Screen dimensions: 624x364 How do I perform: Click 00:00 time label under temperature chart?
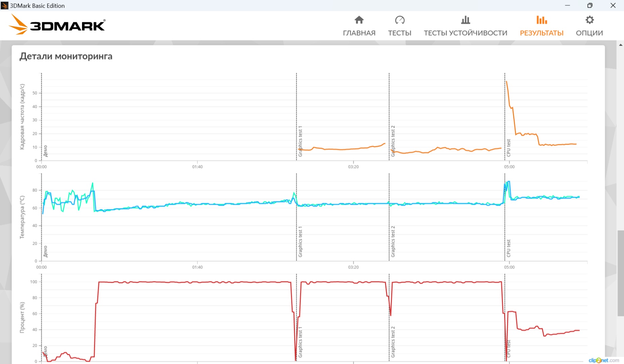tap(42, 267)
